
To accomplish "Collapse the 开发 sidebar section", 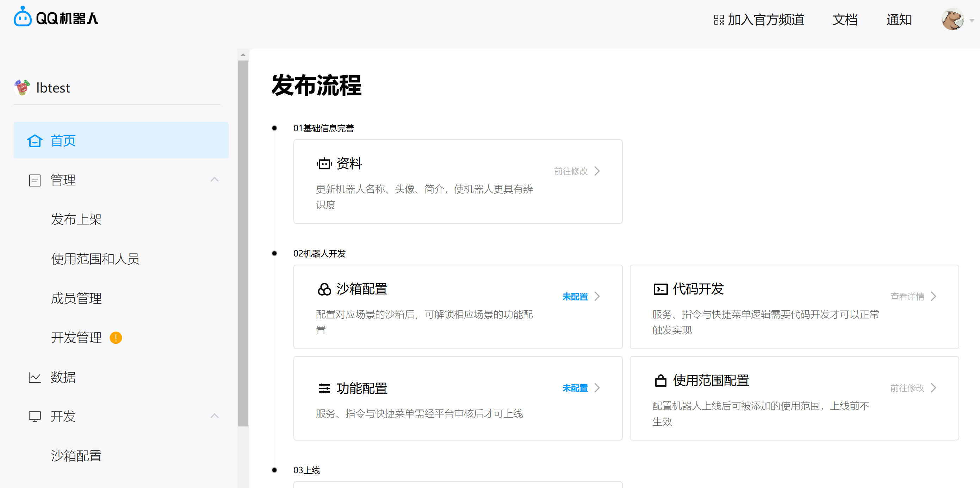I will [215, 416].
